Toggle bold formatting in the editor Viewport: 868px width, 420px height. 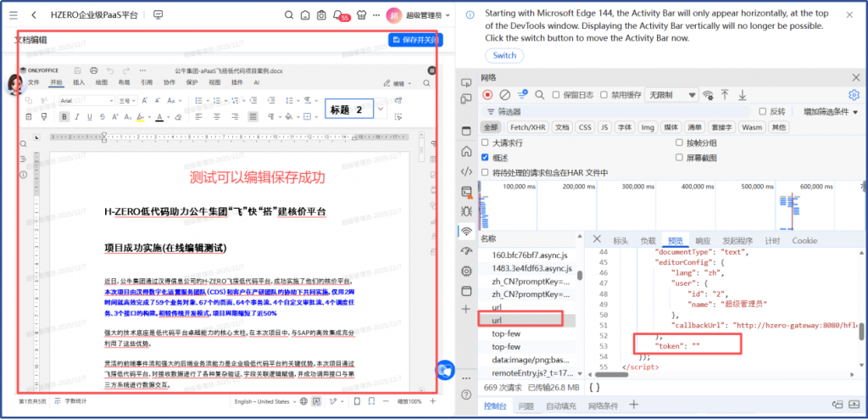[x=64, y=117]
